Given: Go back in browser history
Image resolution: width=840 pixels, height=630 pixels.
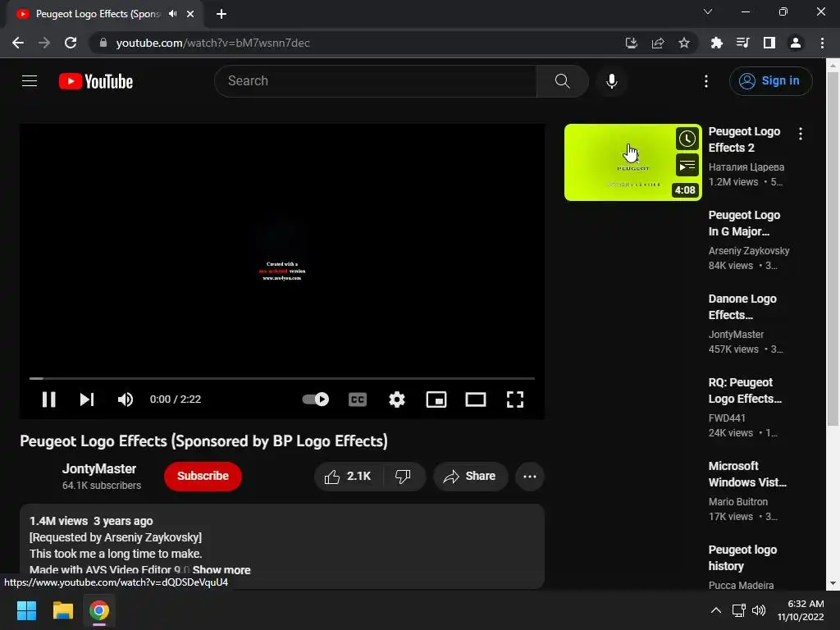Looking at the screenshot, I should point(18,43).
